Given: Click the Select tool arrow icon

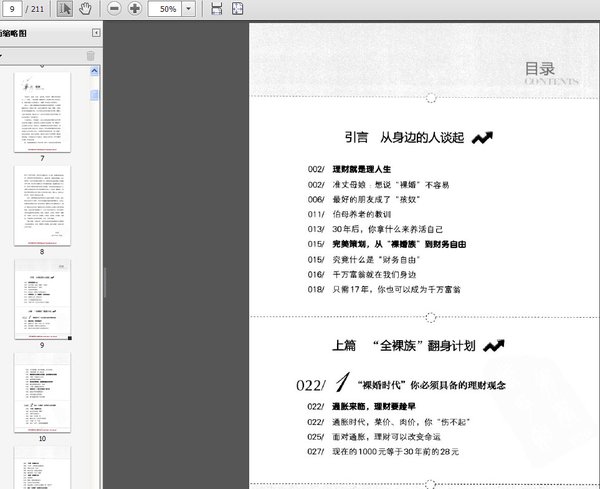Looking at the screenshot, I should coord(65,8).
